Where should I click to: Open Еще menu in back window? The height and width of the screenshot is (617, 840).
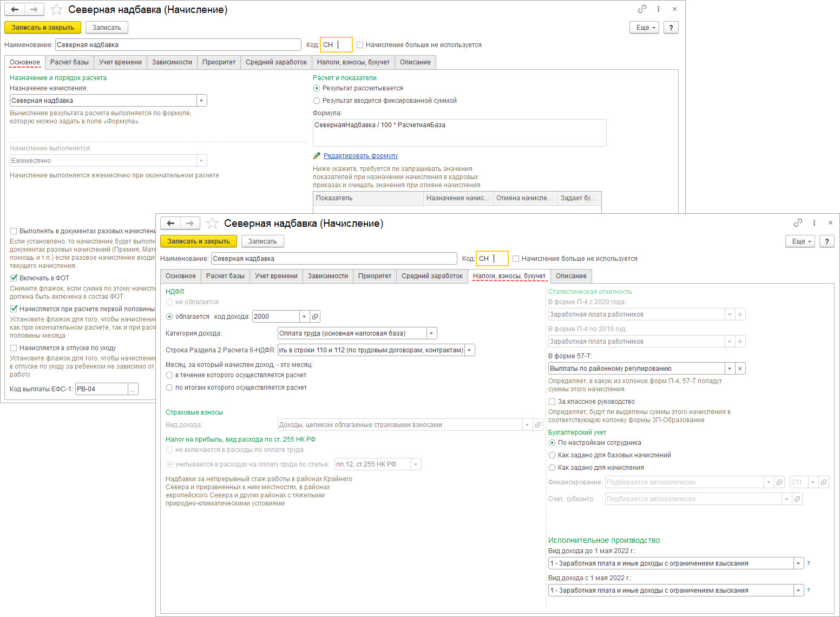[x=644, y=28]
